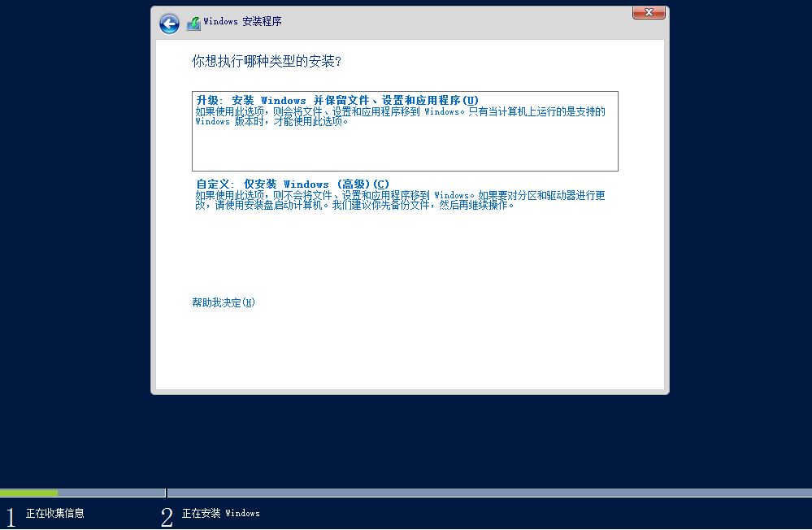Image resolution: width=812 pixels, height=530 pixels.
Task: Select 升级: 安装 Windows 并保留文件 option
Action: coord(405,131)
